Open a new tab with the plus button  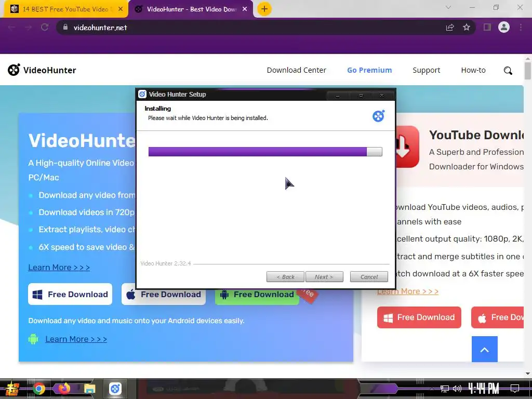[x=264, y=9]
